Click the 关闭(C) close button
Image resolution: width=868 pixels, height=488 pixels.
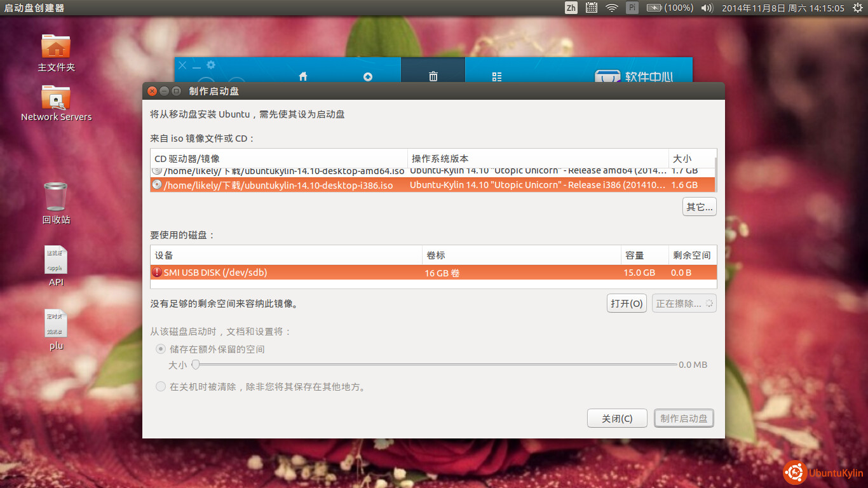(x=617, y=419)
